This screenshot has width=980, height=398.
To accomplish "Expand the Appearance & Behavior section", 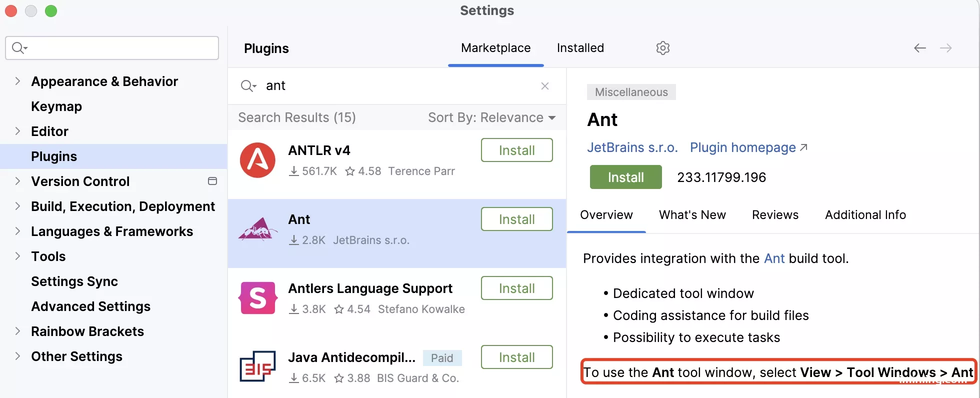I will [17, 81].
